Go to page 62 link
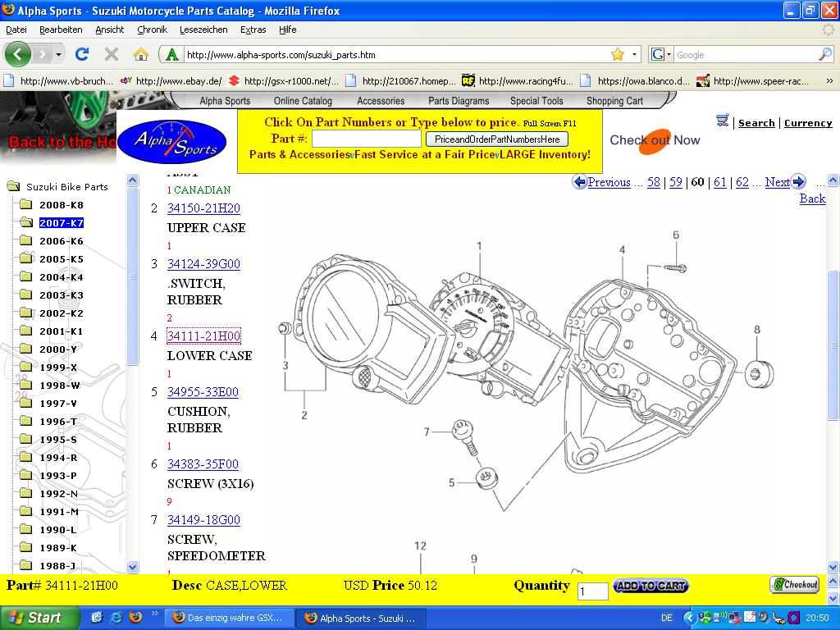This screenshot has width=840, height=630. pyautogui.click(x=742, y=182)
